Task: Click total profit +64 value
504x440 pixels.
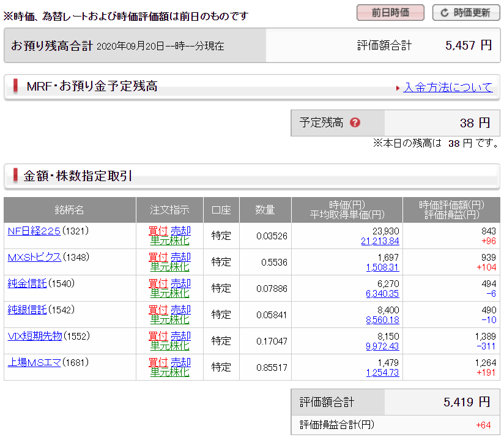Action: [x=483, y=425]
